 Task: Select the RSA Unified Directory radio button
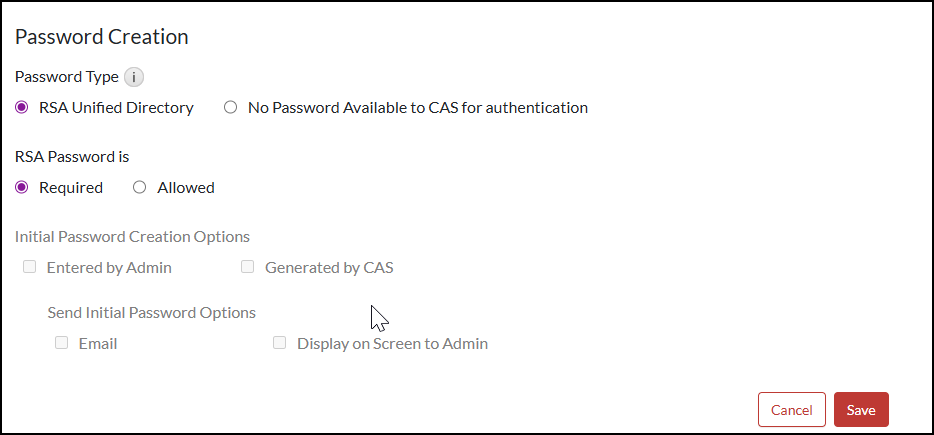22,107
